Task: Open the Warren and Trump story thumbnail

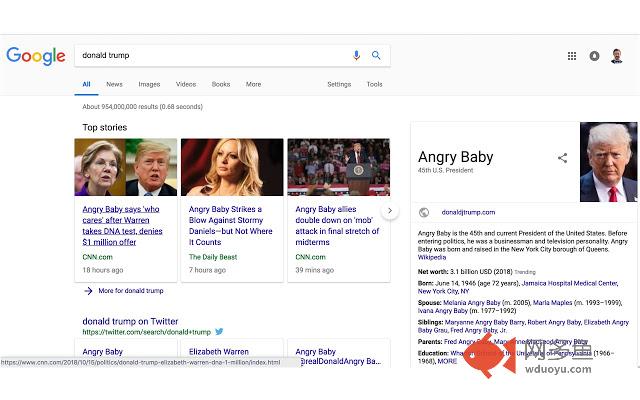Action: (x=126, y=167)
